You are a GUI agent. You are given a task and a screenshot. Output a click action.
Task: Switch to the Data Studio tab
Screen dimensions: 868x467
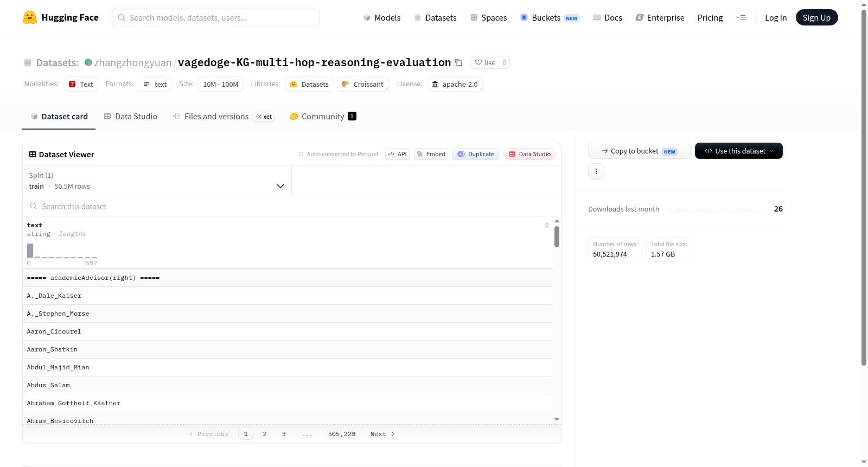click(x=131, y=116)
